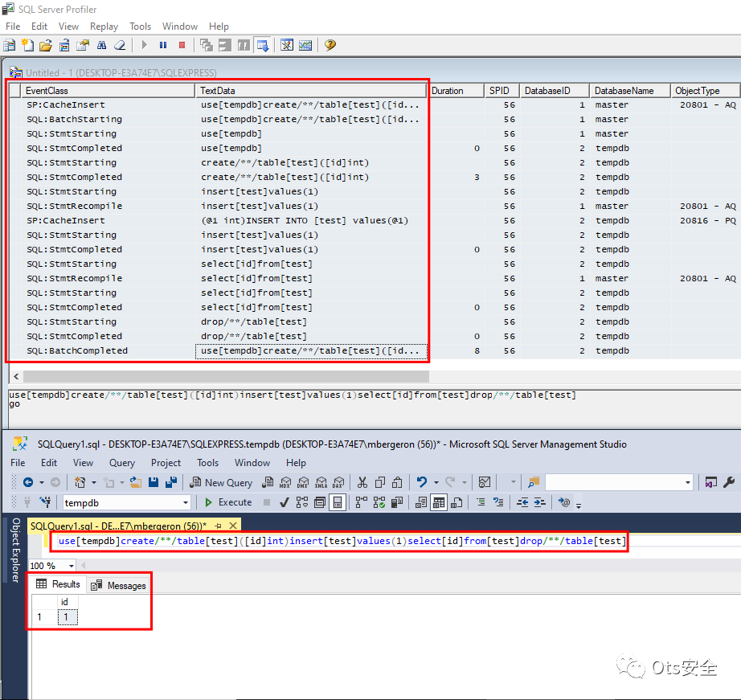Switch to the Messages tab
This screenshot has width=741, height=700.
(119, 586)
